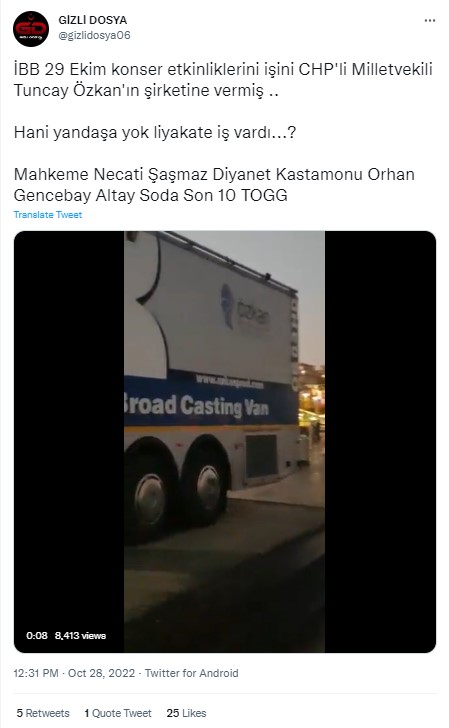The image size is (449, 728).
Task: Open the three-dot more options menu
Action: point(430,21)
